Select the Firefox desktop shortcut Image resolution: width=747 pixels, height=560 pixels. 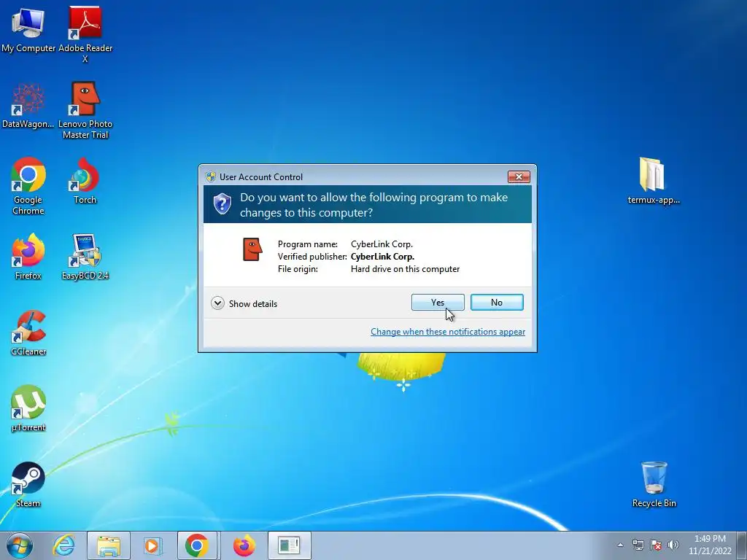click(x=28, y=256)
